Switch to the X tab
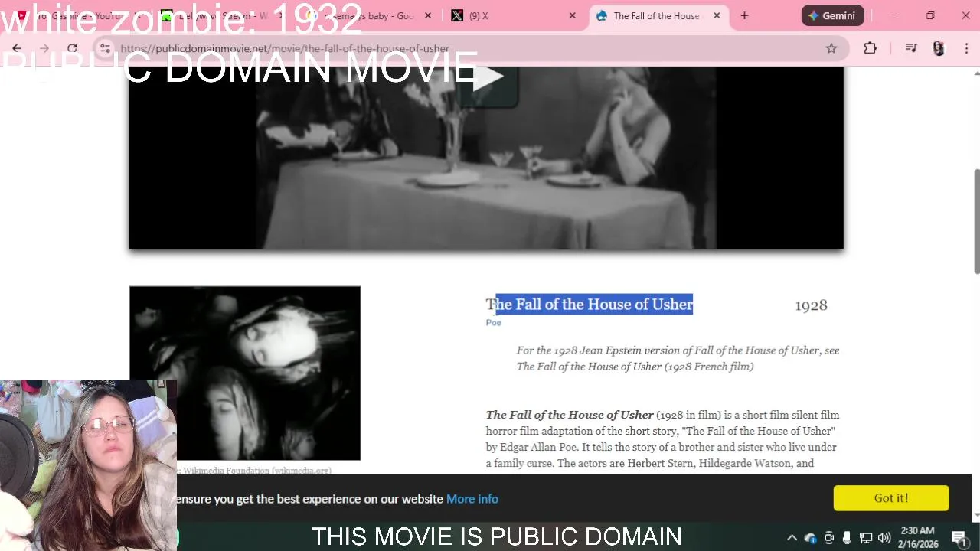The height and width of the screenshot is (551, 980). click(513, 15)
